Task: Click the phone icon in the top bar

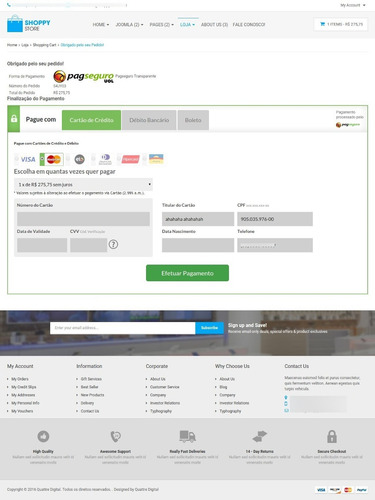Action: pyautogui.click(x=9, y=5)
